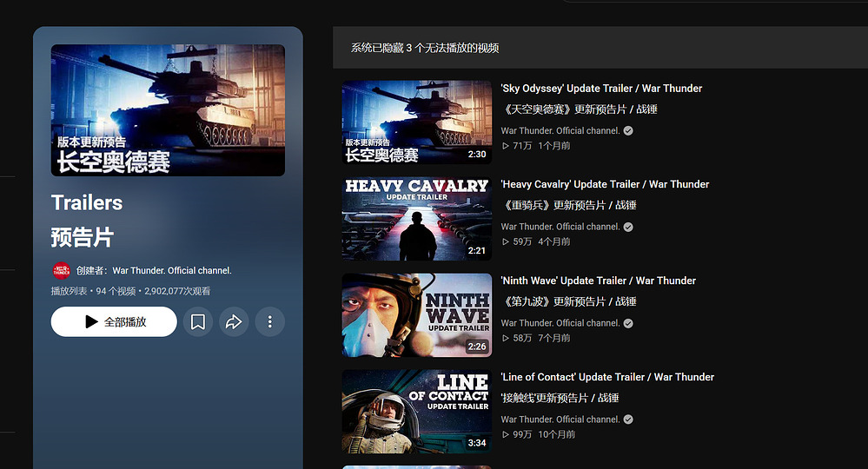This screenshot has width=868, height=469.
Task: Click verified badge on Ninth Wave row
Action: click(x=628, y=324)
